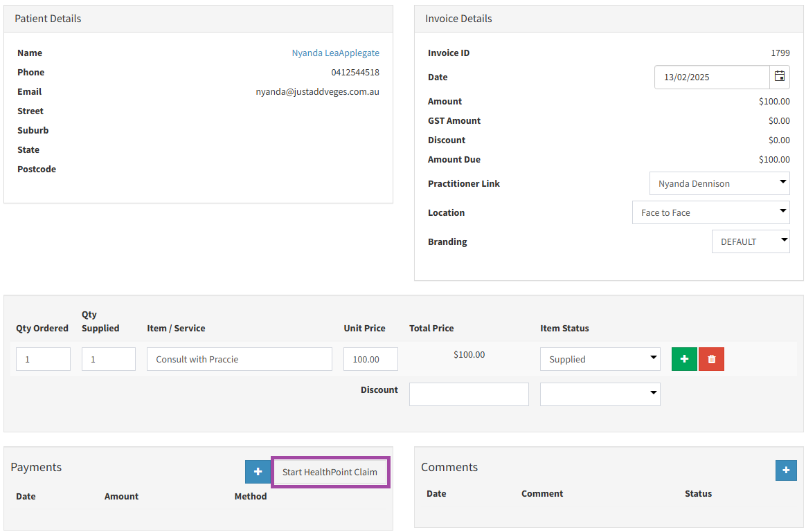Viewport: 806px width, 532px height.
Task: Click the GST Amount value $0.00
Action: click(x=779, y=120)
